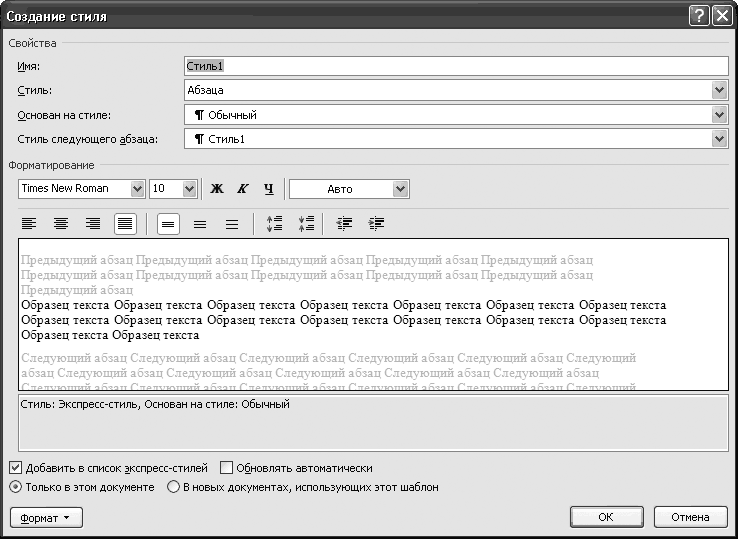Click into the Имя field with Стиль1
The image size is (738, 539).
[456, 66]
